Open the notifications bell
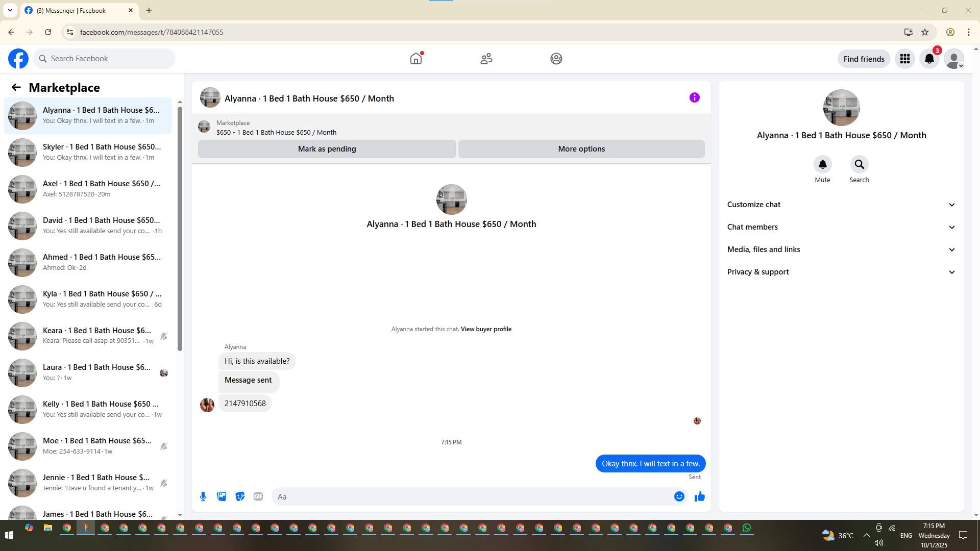Screen dimensions: 980x551 click(929, 59)
